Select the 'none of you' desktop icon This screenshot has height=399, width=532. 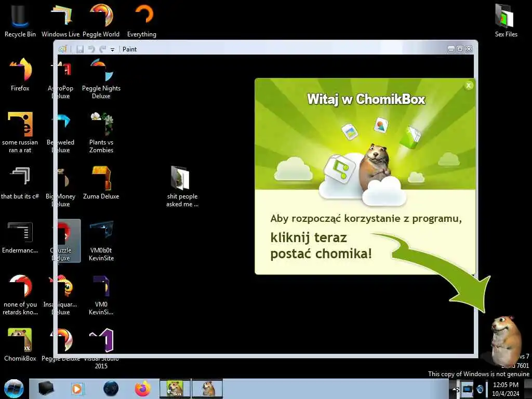point(20,295)
